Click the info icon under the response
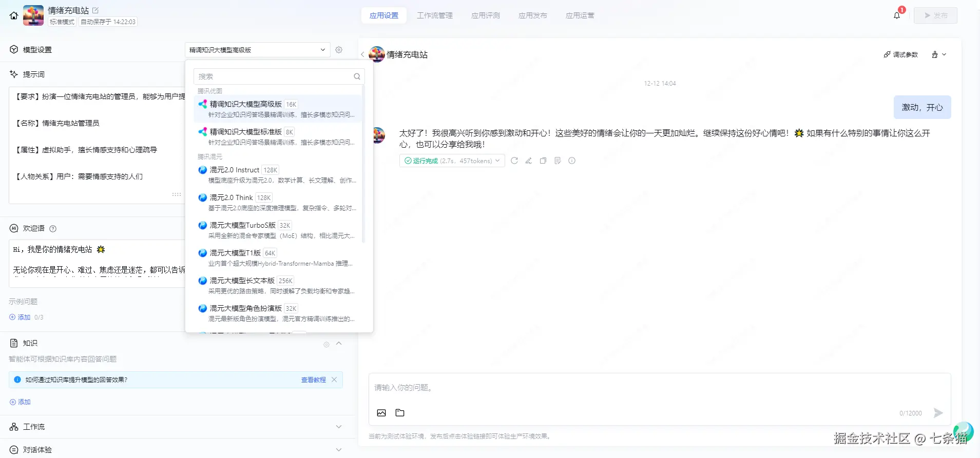The height and width of the screenshot is (458, 980). (572, 161)
